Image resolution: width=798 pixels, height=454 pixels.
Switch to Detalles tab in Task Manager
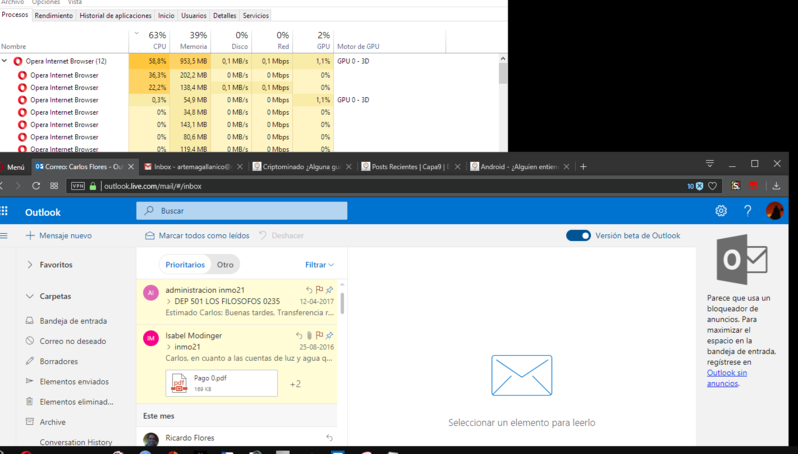pos(224,15)
